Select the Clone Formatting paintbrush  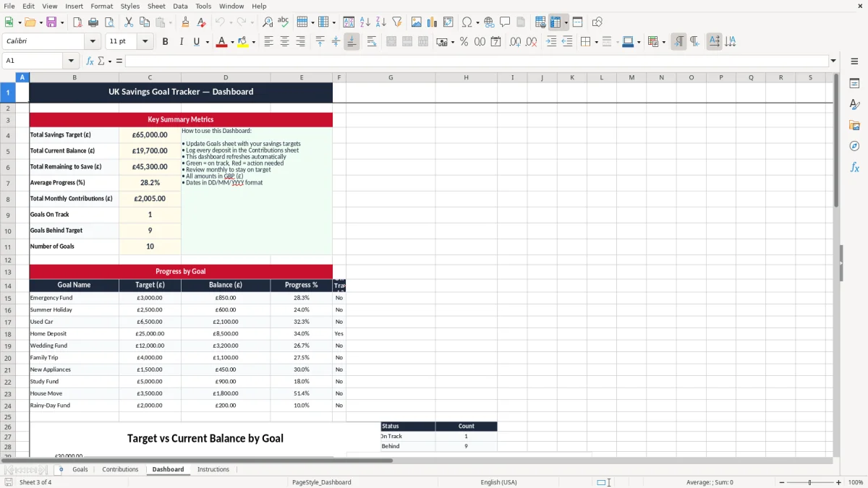(185, 22)
